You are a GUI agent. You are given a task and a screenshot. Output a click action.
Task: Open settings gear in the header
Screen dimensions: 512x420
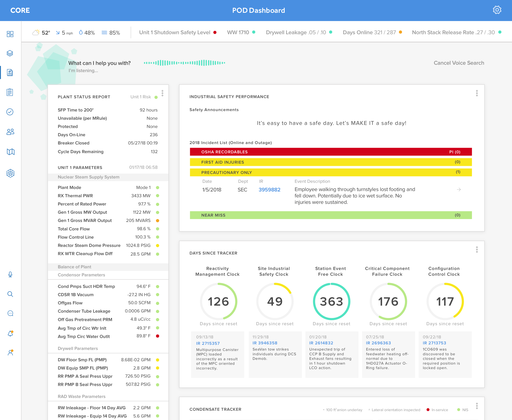[x=497, y=10]
